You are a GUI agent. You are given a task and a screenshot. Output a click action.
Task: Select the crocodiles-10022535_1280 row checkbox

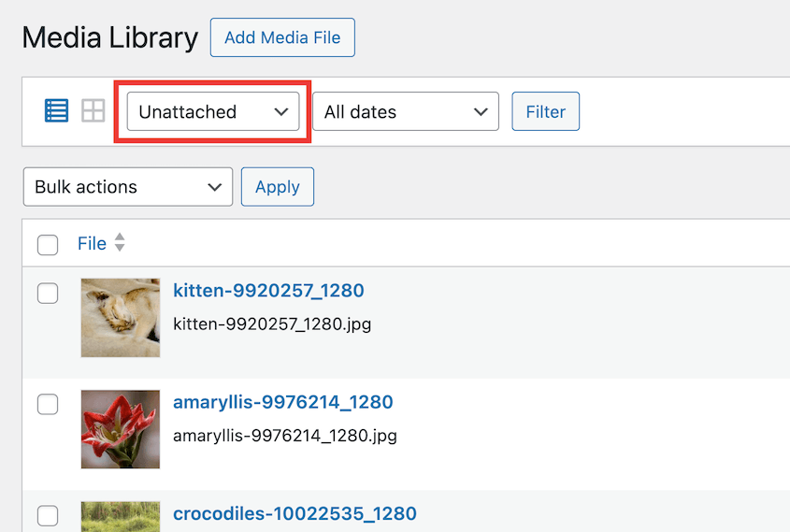48,515
